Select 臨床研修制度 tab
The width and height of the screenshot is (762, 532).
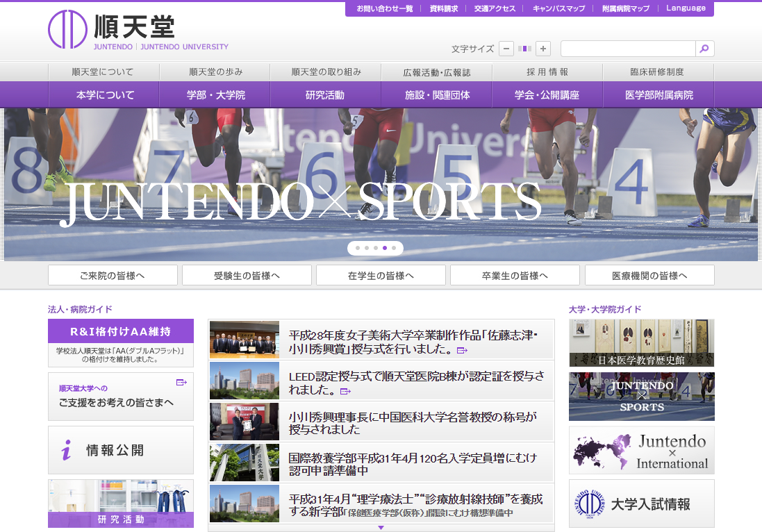pos(658,72)
